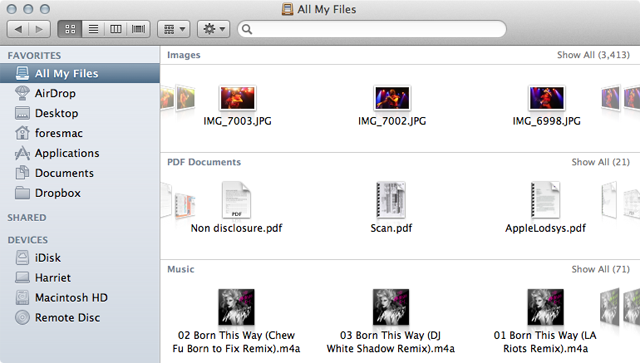Click the All My Files sidebar icon
The height and width of the screenshot is (363, 640).
coord(22,73)
